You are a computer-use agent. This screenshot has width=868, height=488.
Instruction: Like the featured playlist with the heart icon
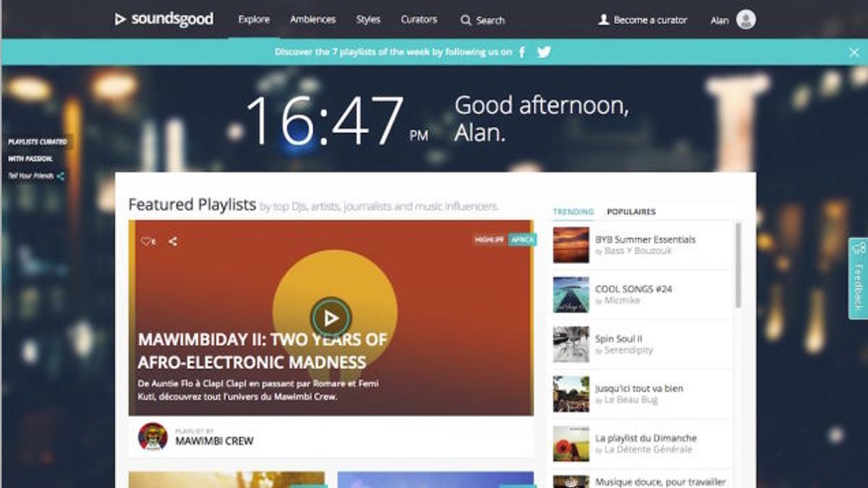click(147, 241)
